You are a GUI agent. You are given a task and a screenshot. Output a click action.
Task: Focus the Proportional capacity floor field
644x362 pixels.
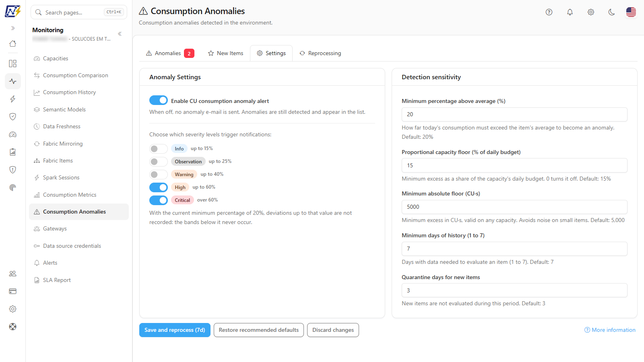[x=514, y=165]
